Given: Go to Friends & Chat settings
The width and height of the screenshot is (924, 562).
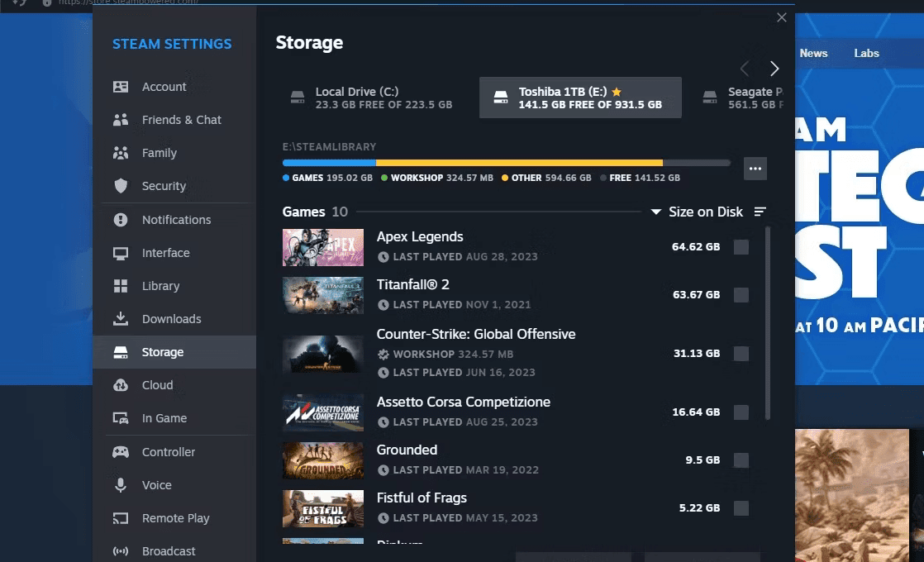Looking at the screenshot, I should pyautogui.click(x=174, y=120).
